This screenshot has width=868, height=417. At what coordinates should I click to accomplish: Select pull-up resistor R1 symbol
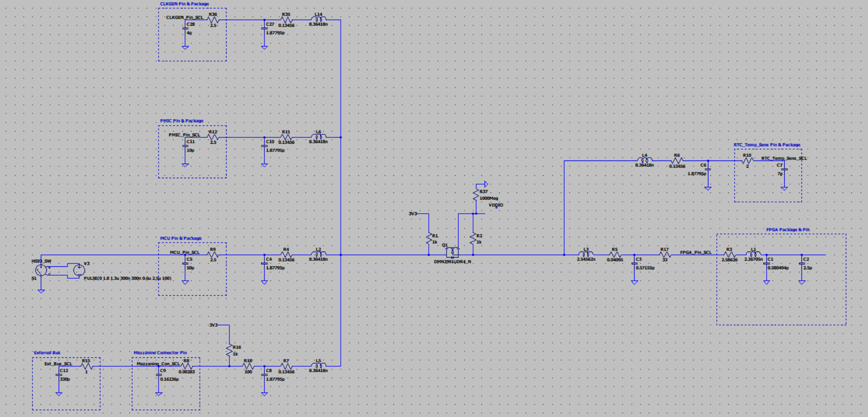(429, 239)
